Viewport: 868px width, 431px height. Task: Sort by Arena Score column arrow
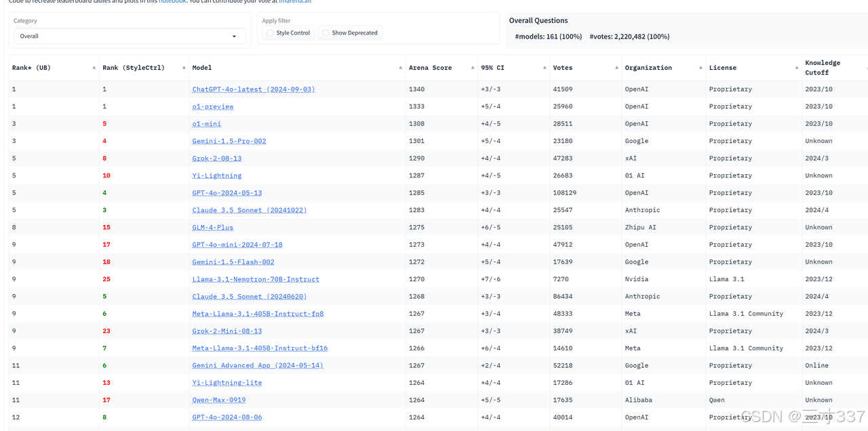473,68
